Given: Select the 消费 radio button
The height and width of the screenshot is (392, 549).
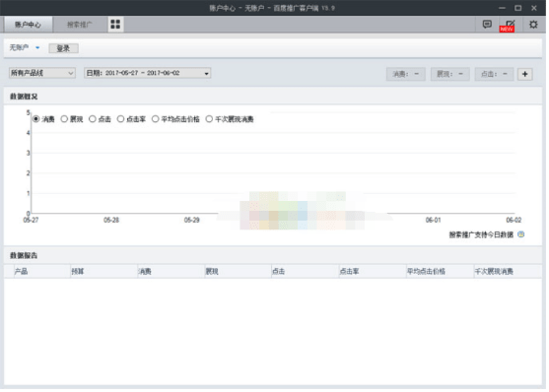Looking at the screenshot, I should pos(36,119).
